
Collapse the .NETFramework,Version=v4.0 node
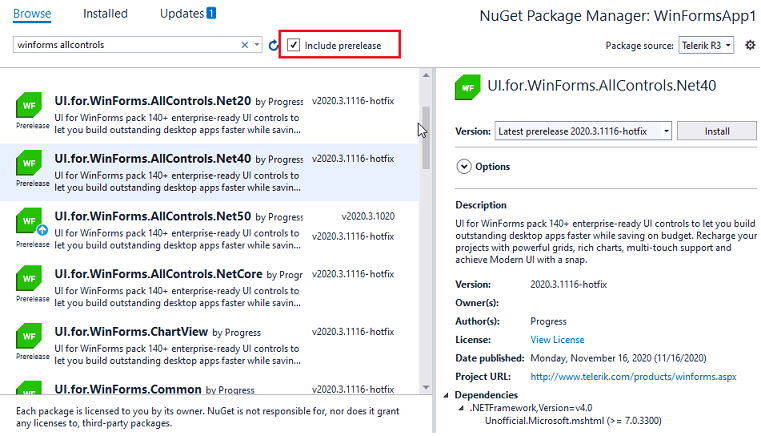pyautogui.click(x=461, y=408)
